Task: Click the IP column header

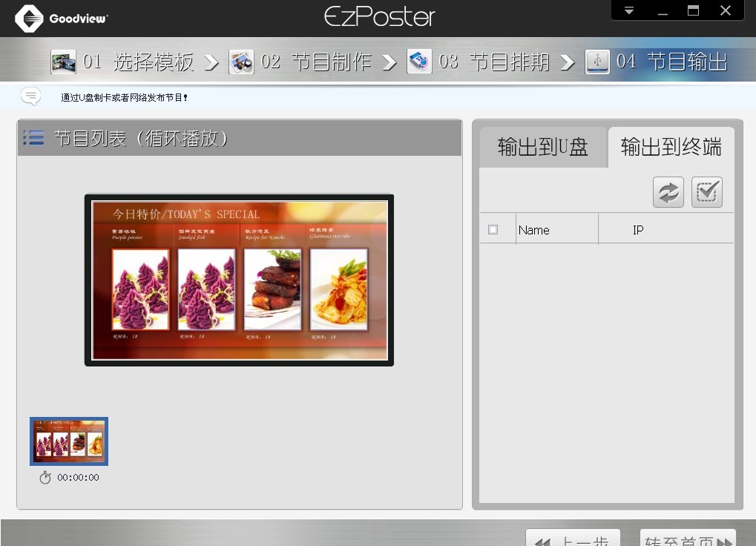Action: pyautogui.click(x=638, y=230)
